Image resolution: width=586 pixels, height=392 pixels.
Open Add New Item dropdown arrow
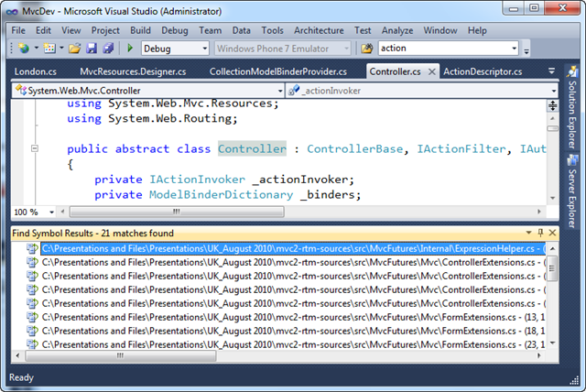coord(61,48)
